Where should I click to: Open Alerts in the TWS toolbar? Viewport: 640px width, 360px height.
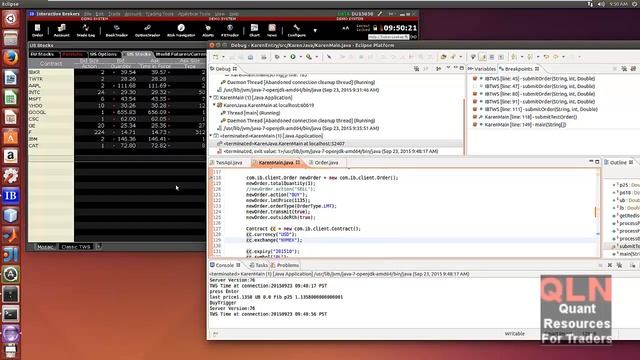pos(208,30)
